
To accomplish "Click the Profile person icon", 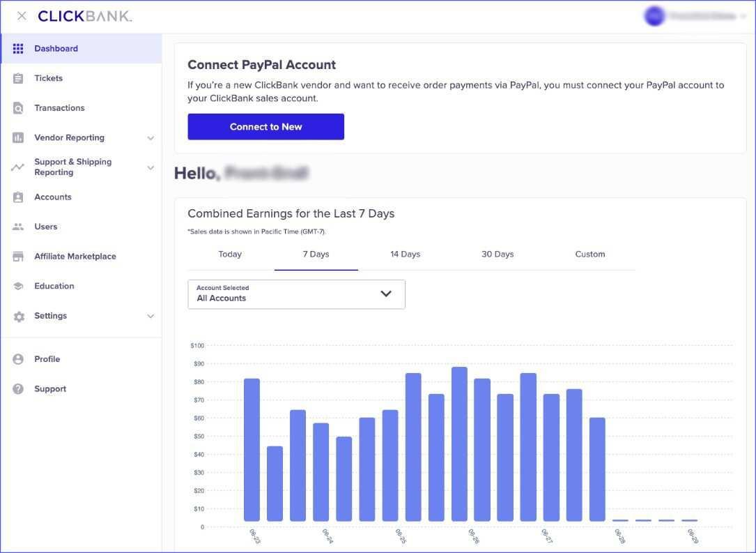I will tap(18, 358).
